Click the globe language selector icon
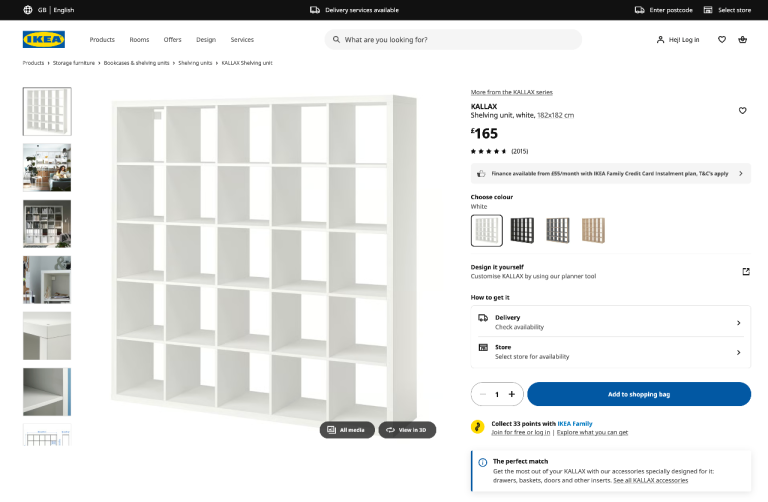 [28, 10]
